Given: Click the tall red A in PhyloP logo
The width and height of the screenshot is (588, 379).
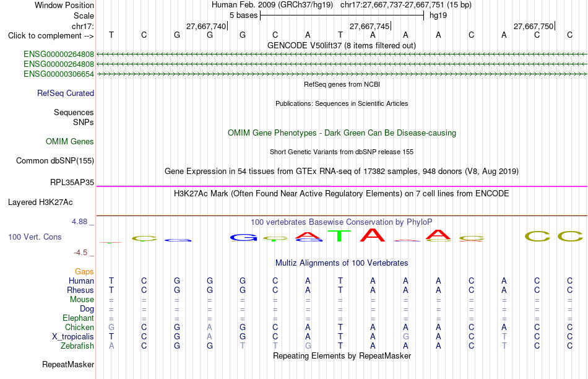Looking at the screenshot, I should [373, 235].
